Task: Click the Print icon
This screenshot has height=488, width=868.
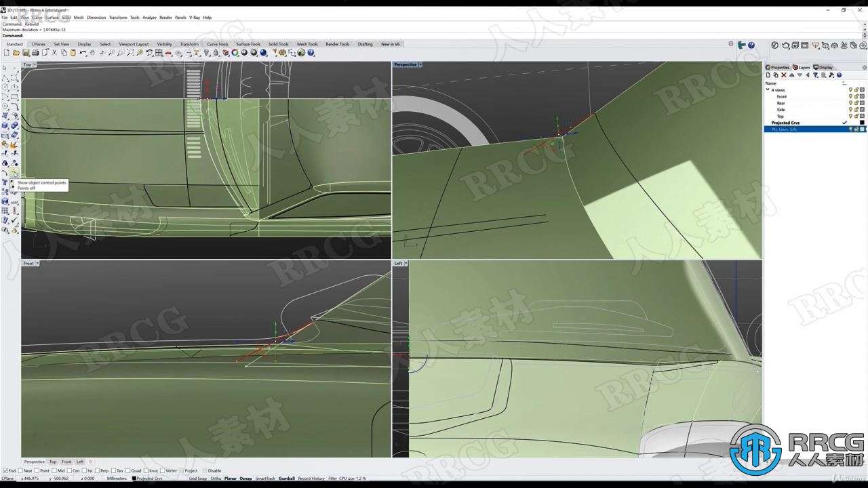Action: tap(35, 53)
